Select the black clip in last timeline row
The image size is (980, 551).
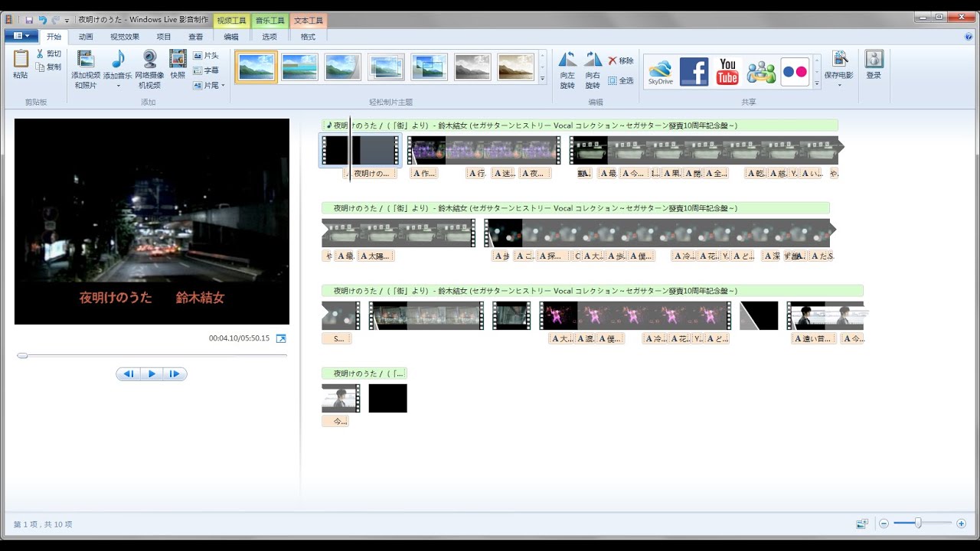[x=387, y=398]
